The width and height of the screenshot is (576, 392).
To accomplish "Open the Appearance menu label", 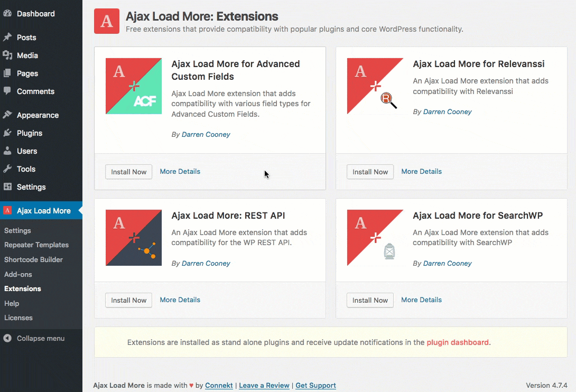I will [38, 115].
